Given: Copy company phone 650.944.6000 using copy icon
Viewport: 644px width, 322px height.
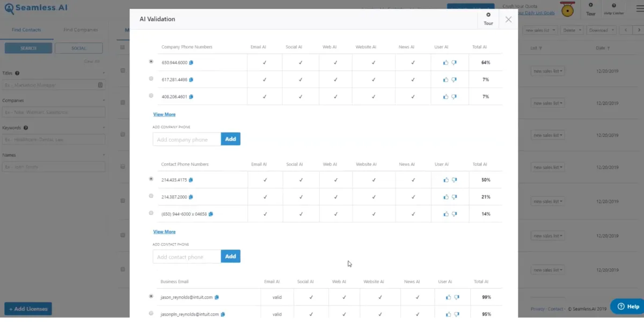Looking at the screenshot, I should 192,63.
